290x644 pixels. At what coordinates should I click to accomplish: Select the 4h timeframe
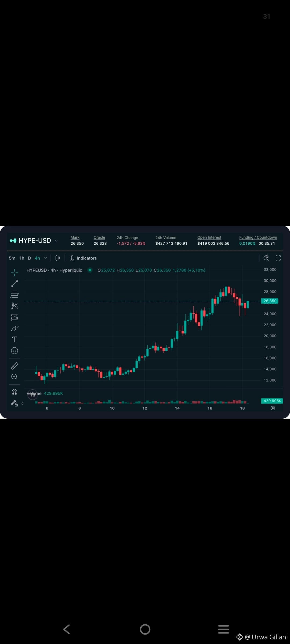tap(37, 258)
